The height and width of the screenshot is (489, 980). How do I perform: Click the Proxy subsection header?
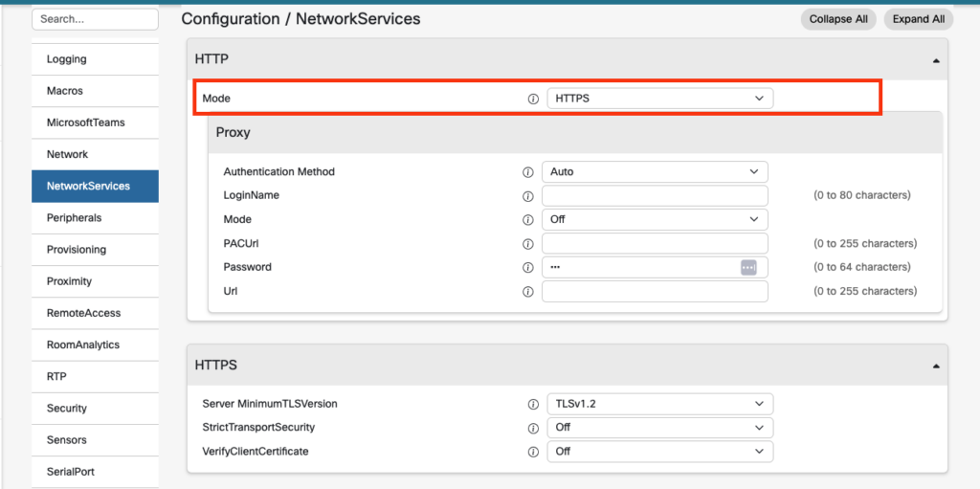click(575, 133)
